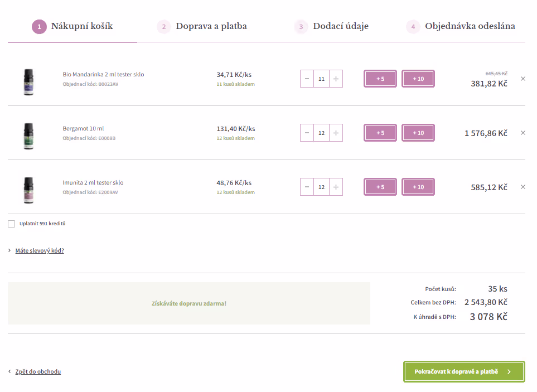Delete Imunita 2 ml tester from cart
537x392 pixels.
pos(523,187)
